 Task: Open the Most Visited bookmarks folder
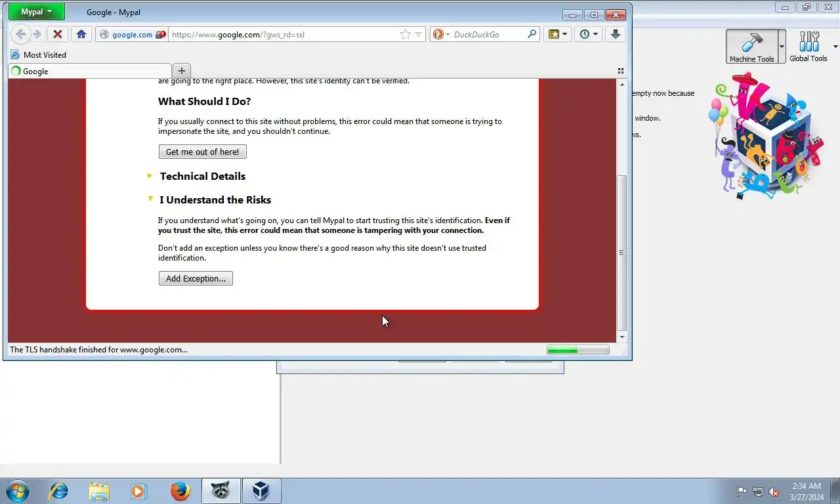coord(39,55)
